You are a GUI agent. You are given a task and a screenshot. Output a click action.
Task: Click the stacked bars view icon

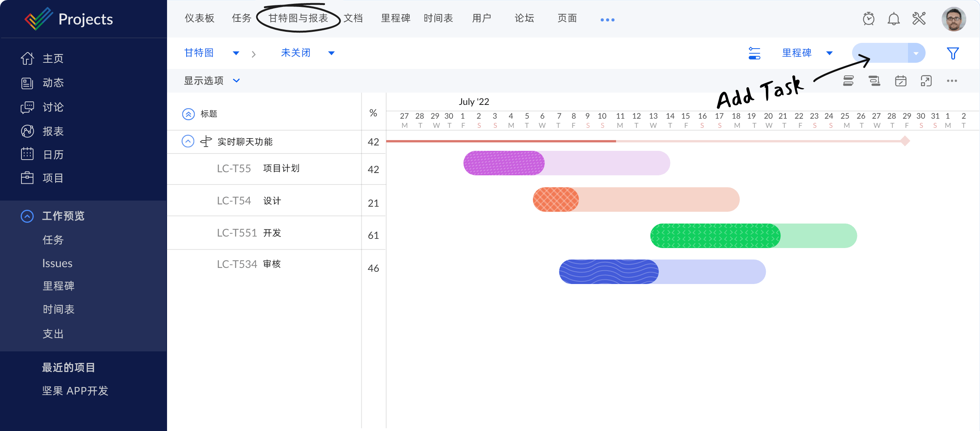click(x=848, y=81)
